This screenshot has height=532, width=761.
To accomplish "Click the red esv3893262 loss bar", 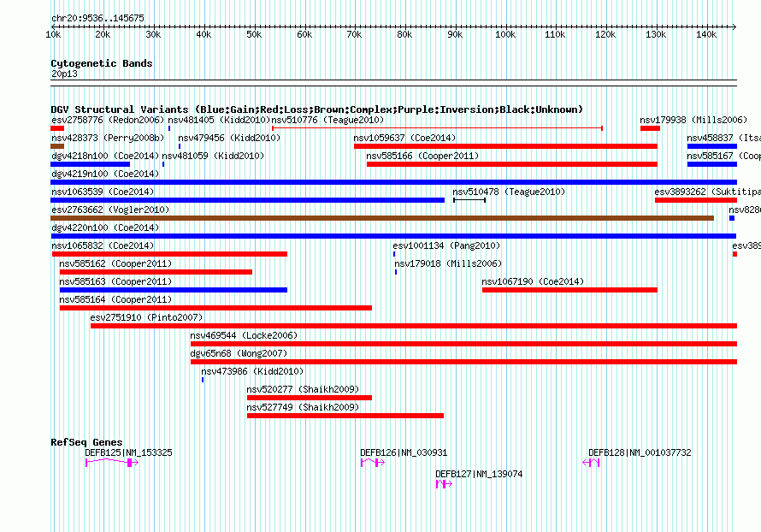I will click(696, 200).
